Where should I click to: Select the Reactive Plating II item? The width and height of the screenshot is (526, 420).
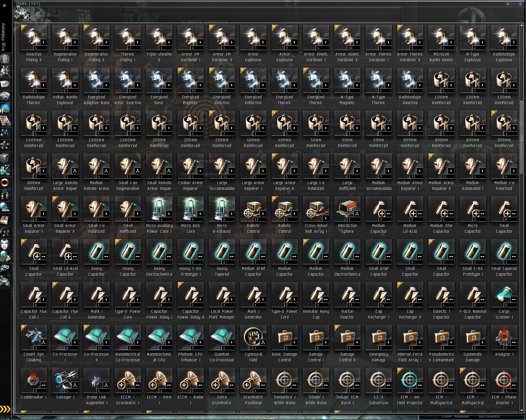click(34, 43)
